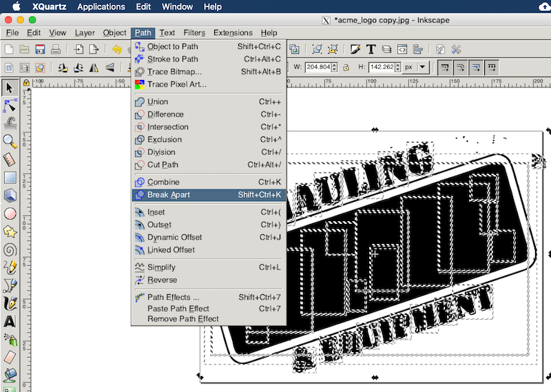Open the Filters menu
Screen dimensions: 551x392
194,32
